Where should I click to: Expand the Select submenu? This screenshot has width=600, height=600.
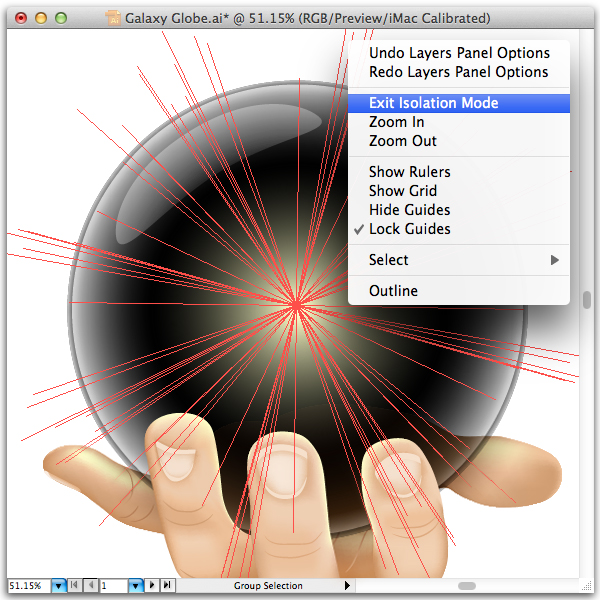[x=459, y=260]
